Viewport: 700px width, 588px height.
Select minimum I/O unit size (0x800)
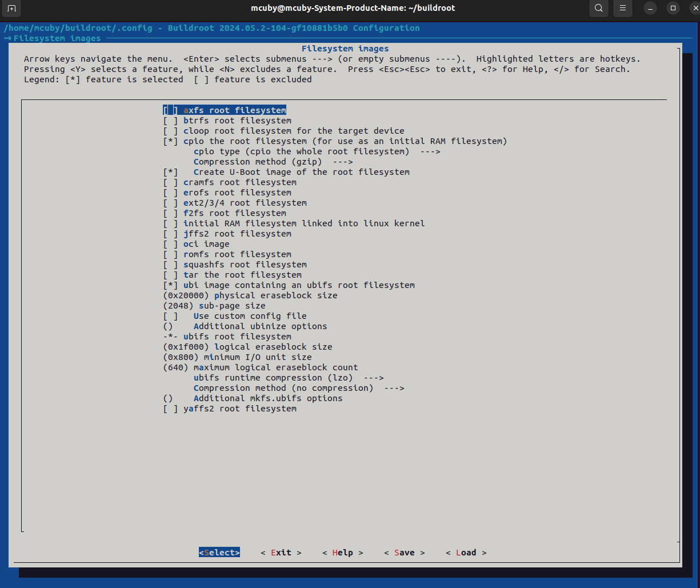[x=237, y=357]
